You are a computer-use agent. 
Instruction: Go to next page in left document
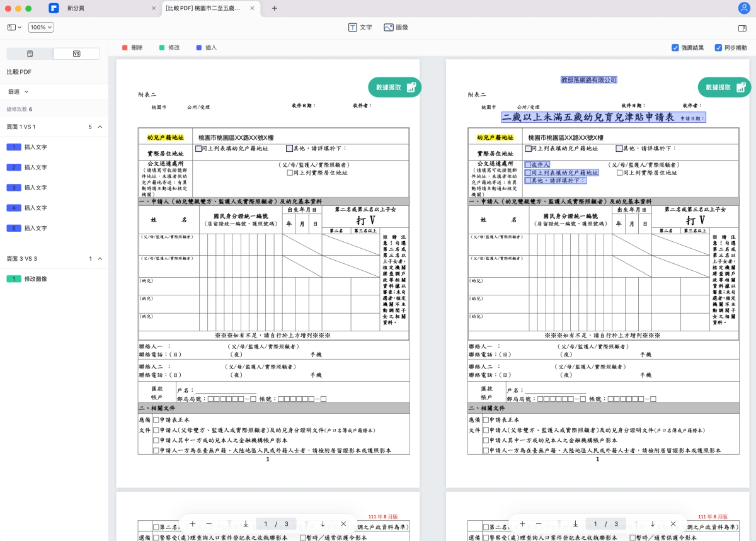(323, 524)
